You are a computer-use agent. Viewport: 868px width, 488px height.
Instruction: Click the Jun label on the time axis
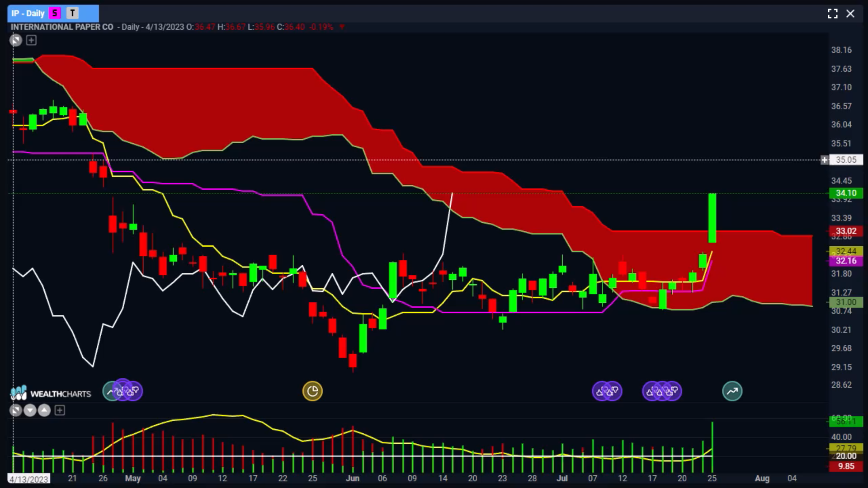pos(353,479)
